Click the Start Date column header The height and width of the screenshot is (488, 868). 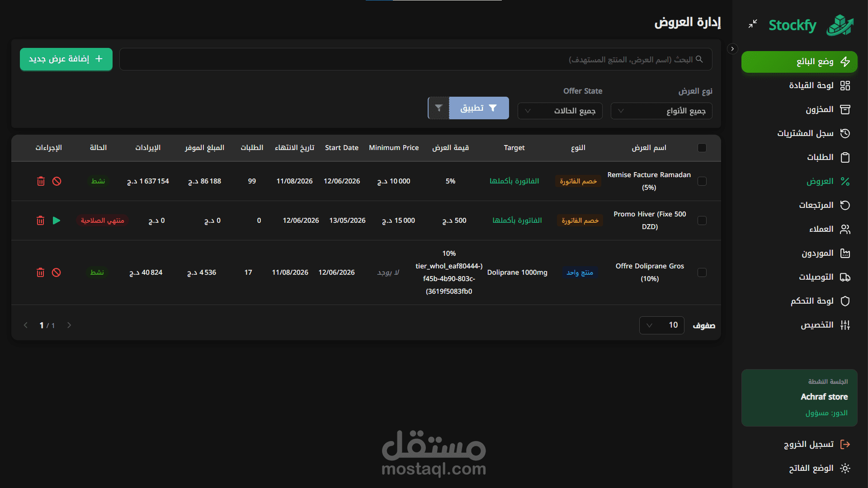tap(342, 148)
